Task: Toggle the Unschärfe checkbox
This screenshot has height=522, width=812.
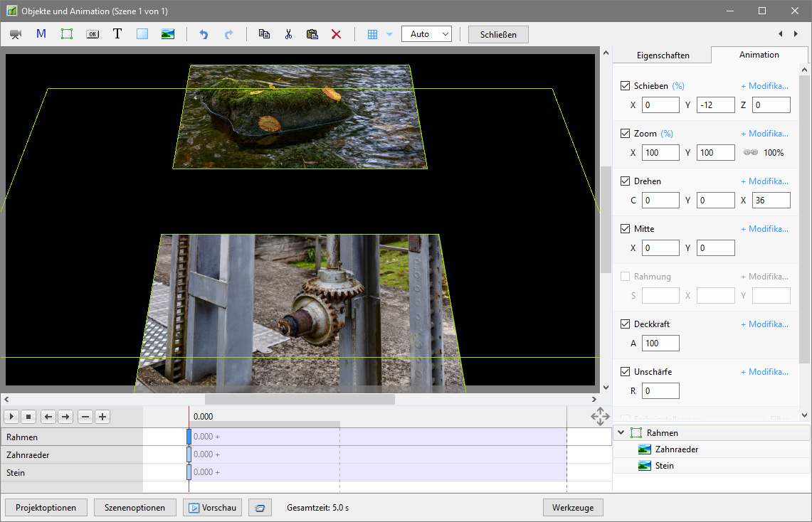Action: [626, 372]
